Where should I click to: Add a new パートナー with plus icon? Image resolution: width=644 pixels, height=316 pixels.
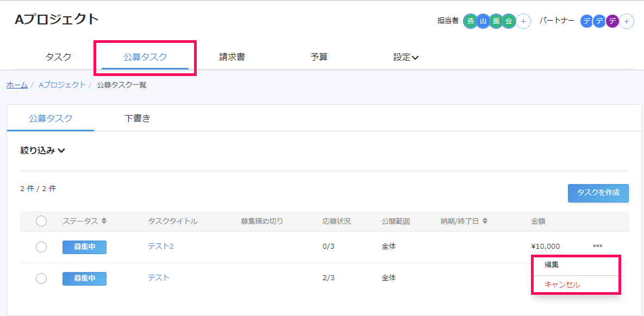[627, 21]
